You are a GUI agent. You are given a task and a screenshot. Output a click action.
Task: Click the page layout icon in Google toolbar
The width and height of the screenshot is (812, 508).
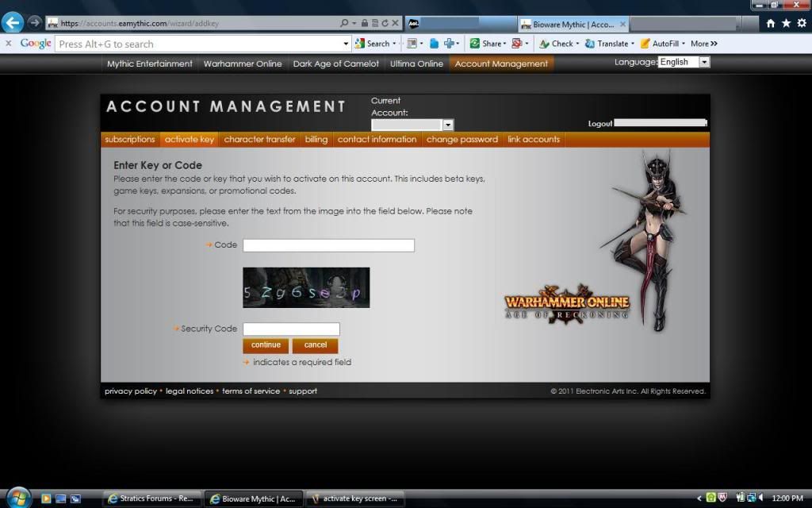[412, 44]
